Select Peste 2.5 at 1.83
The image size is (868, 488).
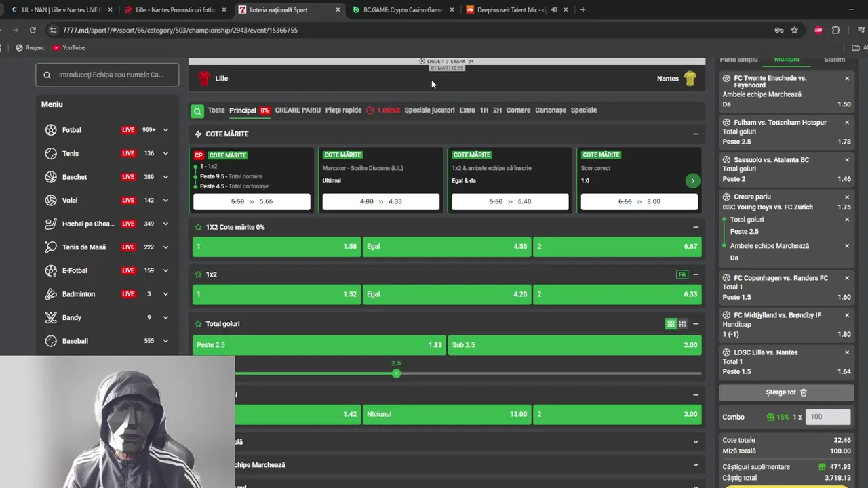pyautogui.click(x=319, y=345)
